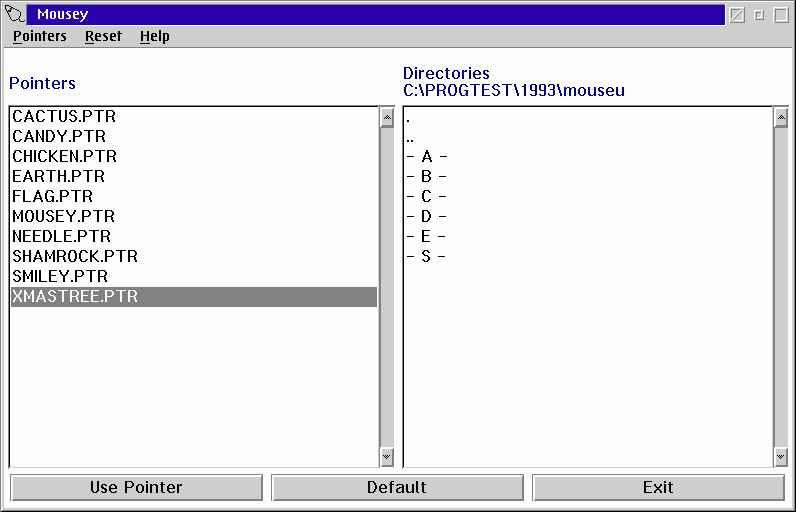Click the Use Pointer button
The height and width of the screenshot is (512, 796).
[137, 488]
